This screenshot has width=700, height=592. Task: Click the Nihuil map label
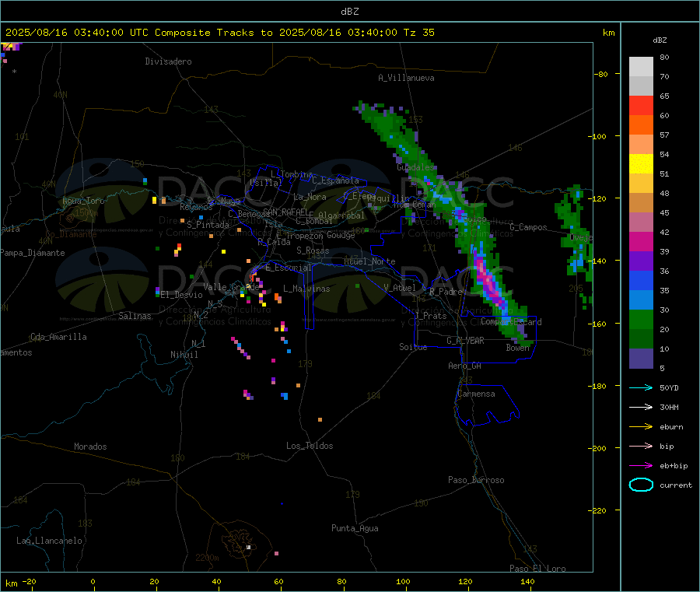pos(184,355)
